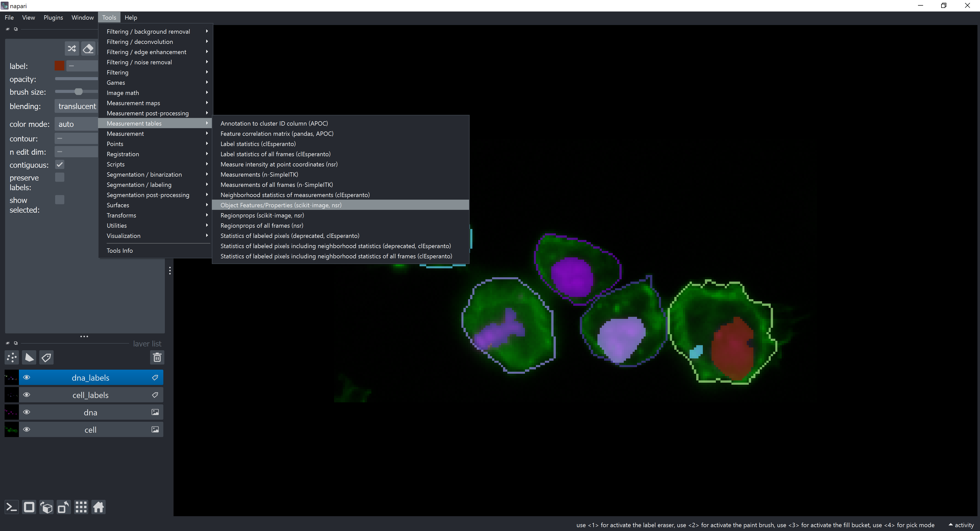Toggle 2D/3D view mode button

pos(29,507)
